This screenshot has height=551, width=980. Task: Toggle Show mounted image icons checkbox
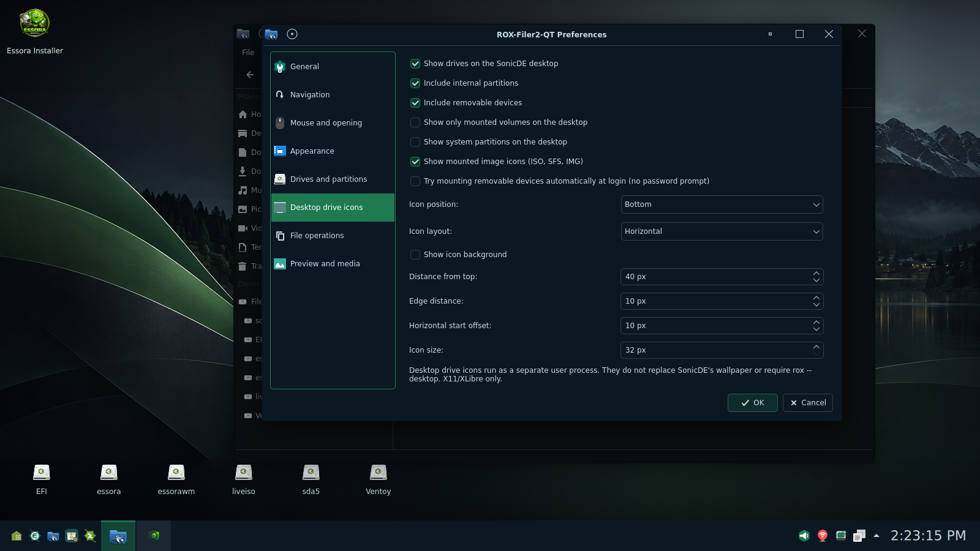click(415, 162)
